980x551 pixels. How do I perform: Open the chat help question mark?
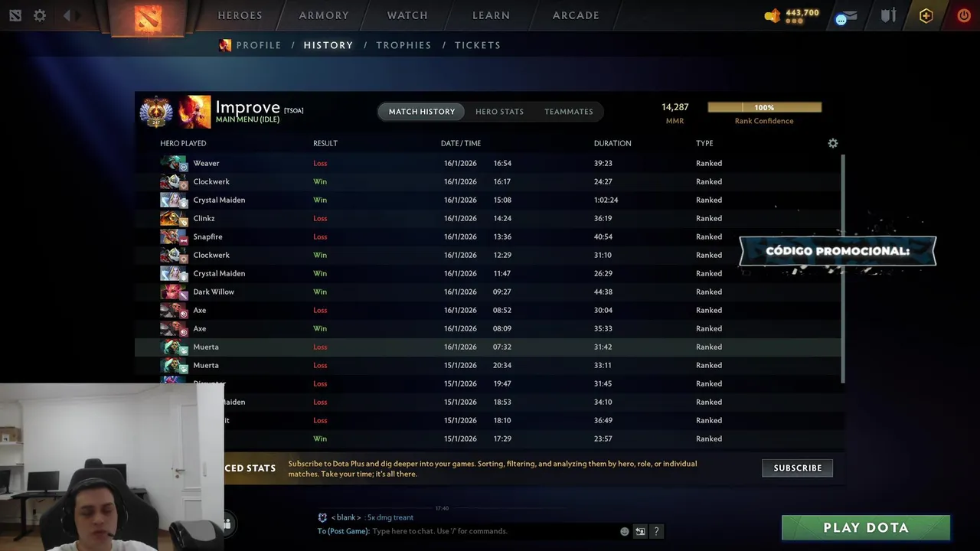656,531
